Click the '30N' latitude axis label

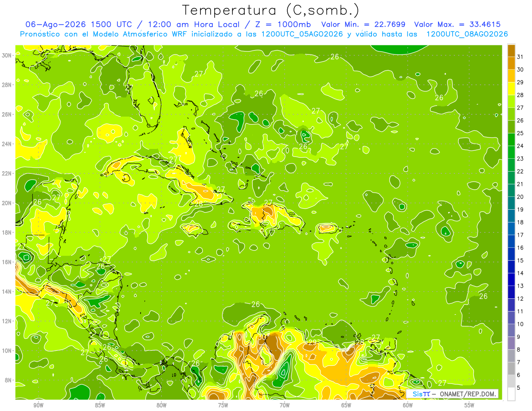(6, 55)
